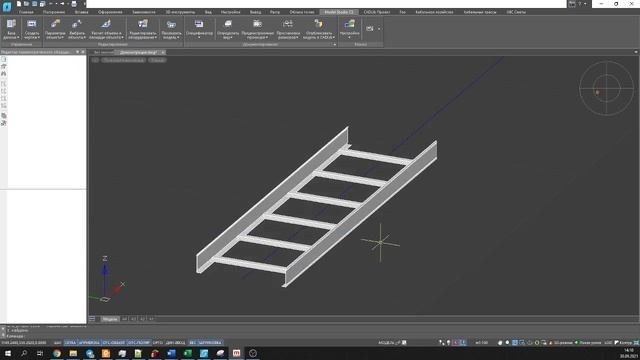Viewport: 640px width, 360px height.
Task: Open the nanoCAD application menu logo
Action: (7, 7)
